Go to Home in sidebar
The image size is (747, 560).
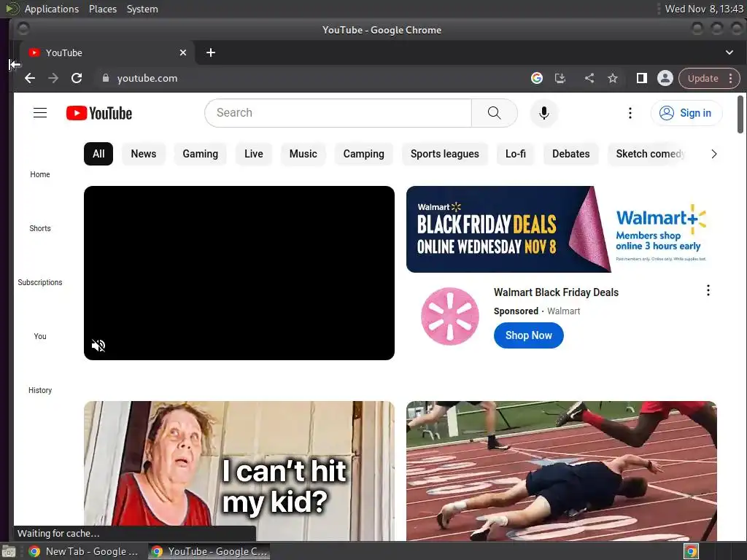(x=40, y=174)
